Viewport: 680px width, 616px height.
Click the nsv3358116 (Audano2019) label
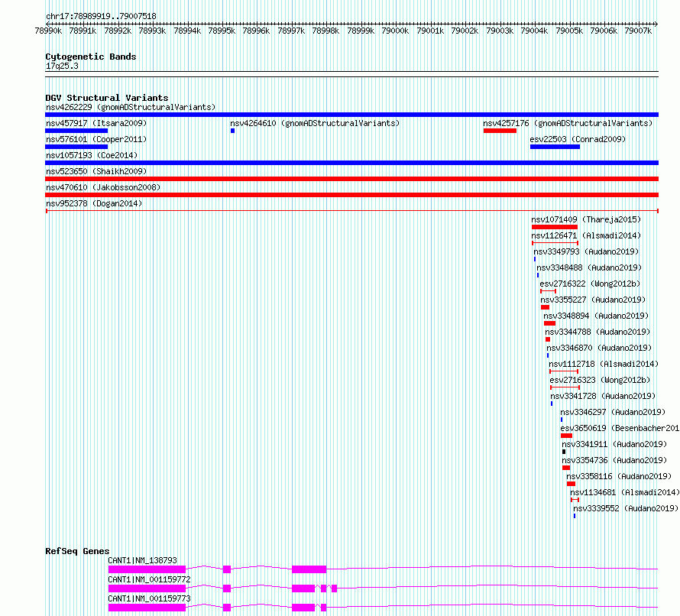619,476
